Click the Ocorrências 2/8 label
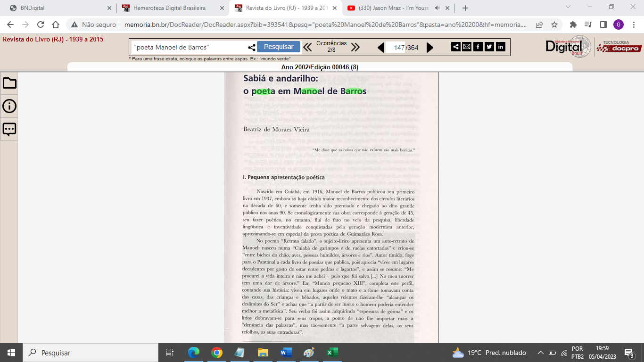This screenshot has height=362, width=644. pyautogui.click(x=331, y=46)
